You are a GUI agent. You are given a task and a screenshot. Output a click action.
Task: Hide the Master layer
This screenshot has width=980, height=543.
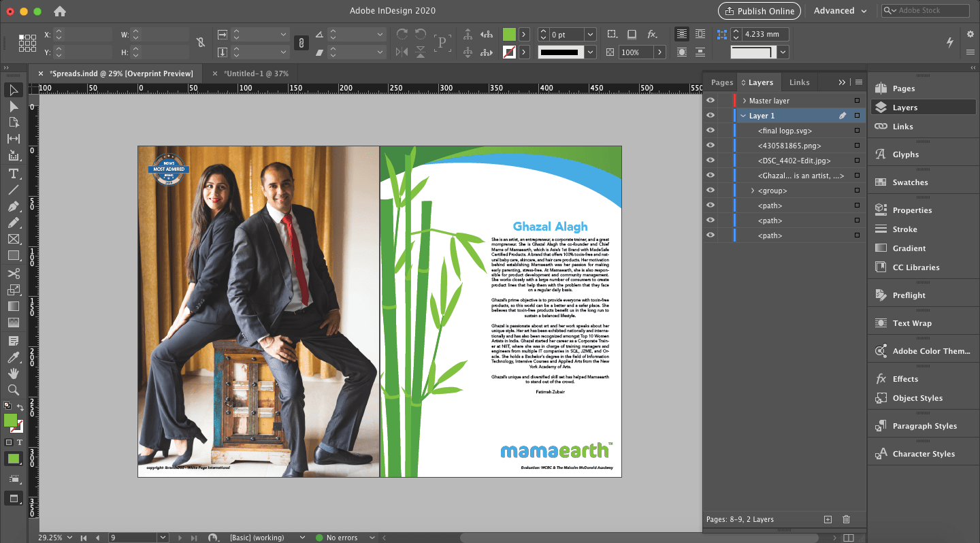(x=710, y=100)
